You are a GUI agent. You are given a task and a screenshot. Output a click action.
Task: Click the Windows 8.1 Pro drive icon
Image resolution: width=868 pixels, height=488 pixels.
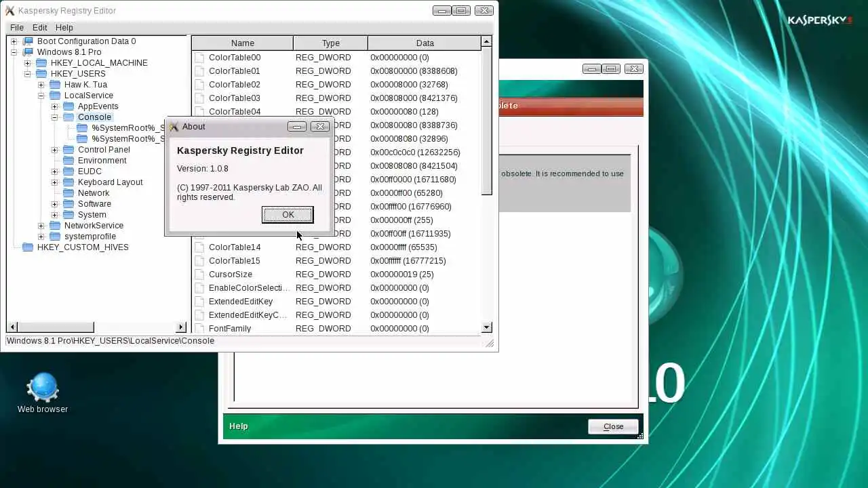[x=28, y=52]
